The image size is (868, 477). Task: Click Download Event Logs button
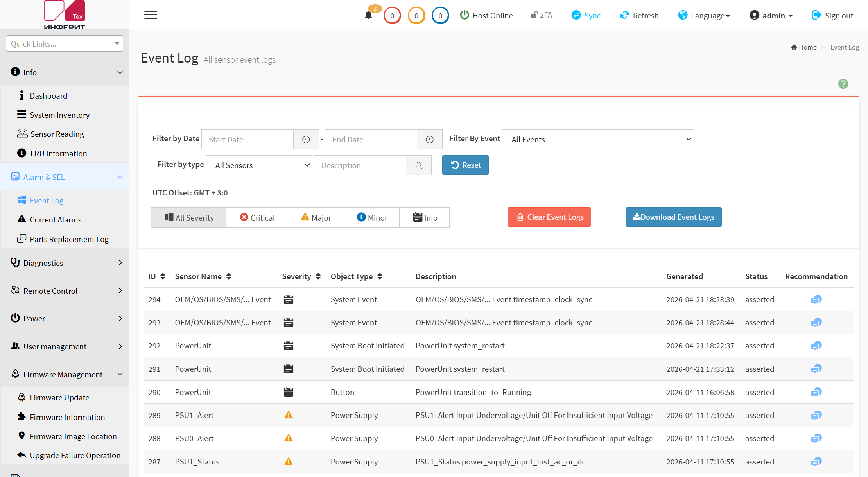click(x=673, y=217)
